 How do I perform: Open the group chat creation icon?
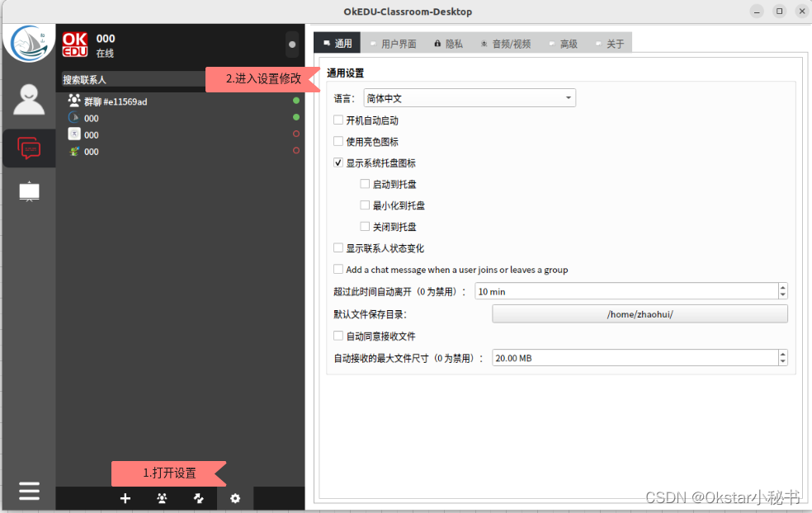pyautogui.click(x=162, y=498)
